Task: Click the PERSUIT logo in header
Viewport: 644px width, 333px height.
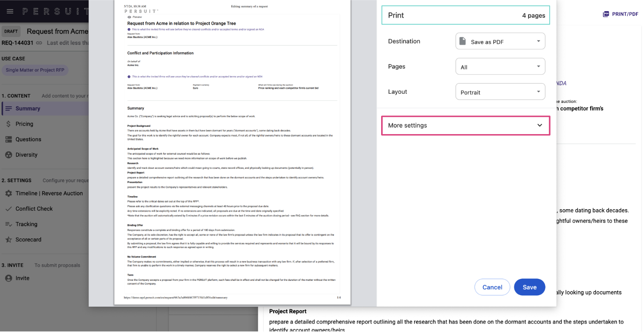Action: point(55,11)
